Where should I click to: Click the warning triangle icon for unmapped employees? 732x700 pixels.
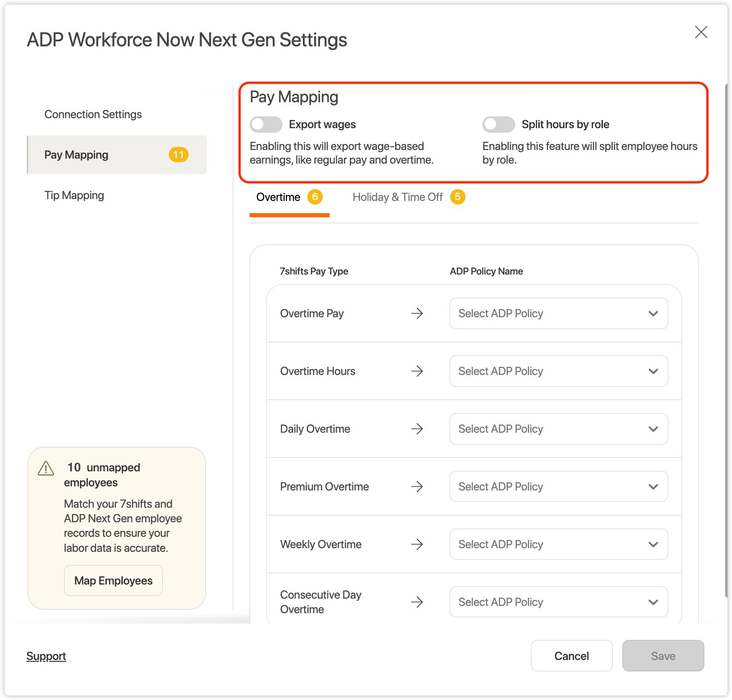click(46, 468)
